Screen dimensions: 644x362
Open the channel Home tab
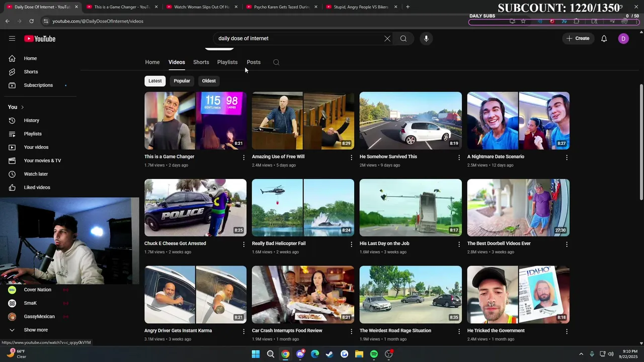[152, 62]
